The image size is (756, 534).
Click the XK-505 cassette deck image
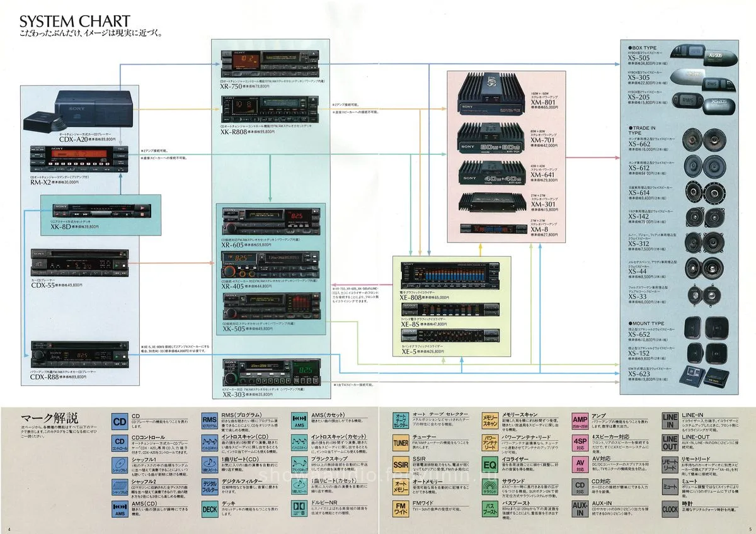tap(272, 305)
